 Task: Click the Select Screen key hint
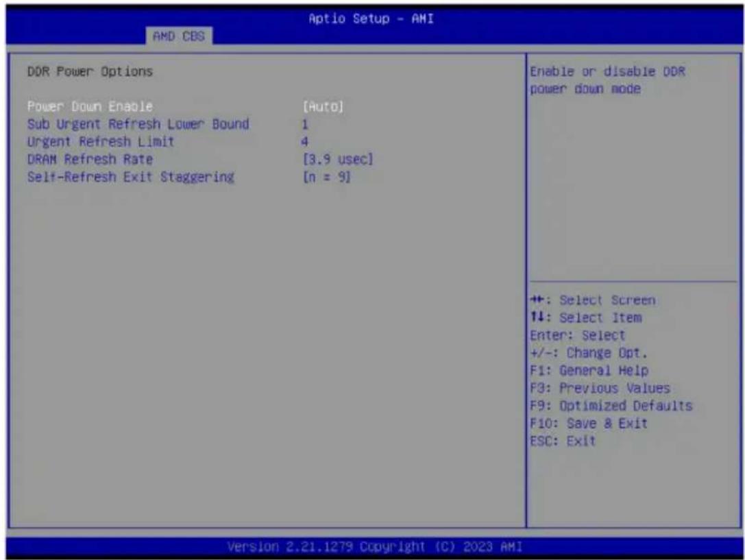[593, 300]
